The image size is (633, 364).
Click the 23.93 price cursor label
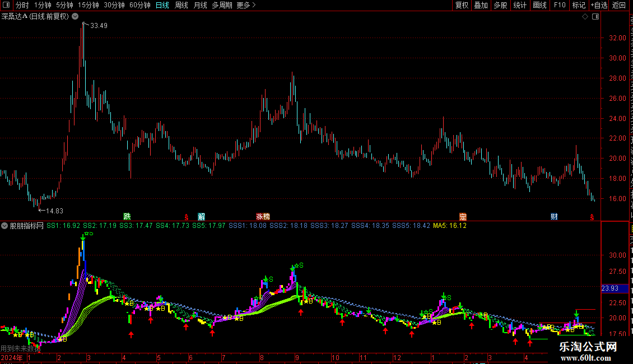tap(615, 288)
